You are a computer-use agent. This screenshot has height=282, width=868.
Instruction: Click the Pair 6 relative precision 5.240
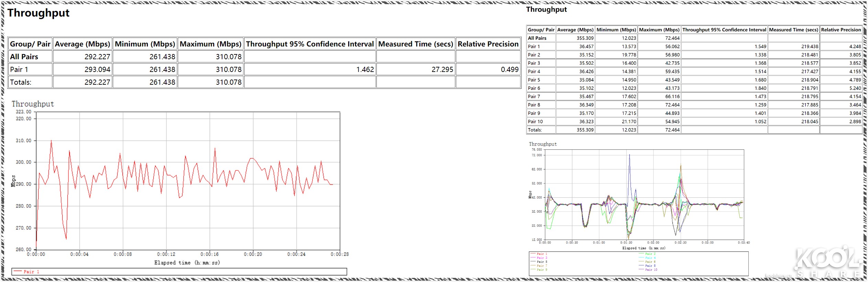coord(855,88)
